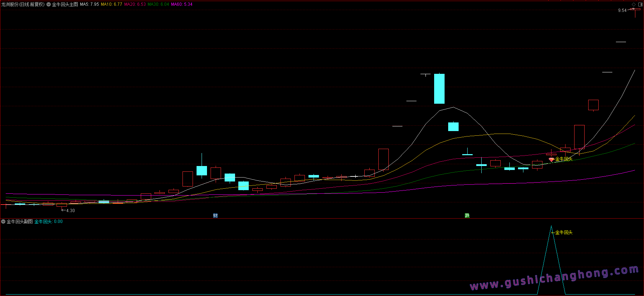644x296 pixels.
Task: Click the stock title 龙洲股份(日线 前复权)
Action: [x=23, y=4]
